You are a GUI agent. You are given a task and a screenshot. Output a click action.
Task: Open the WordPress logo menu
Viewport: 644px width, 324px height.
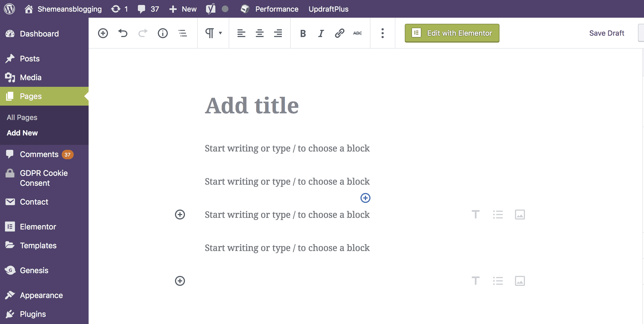(x=9, y=9)
